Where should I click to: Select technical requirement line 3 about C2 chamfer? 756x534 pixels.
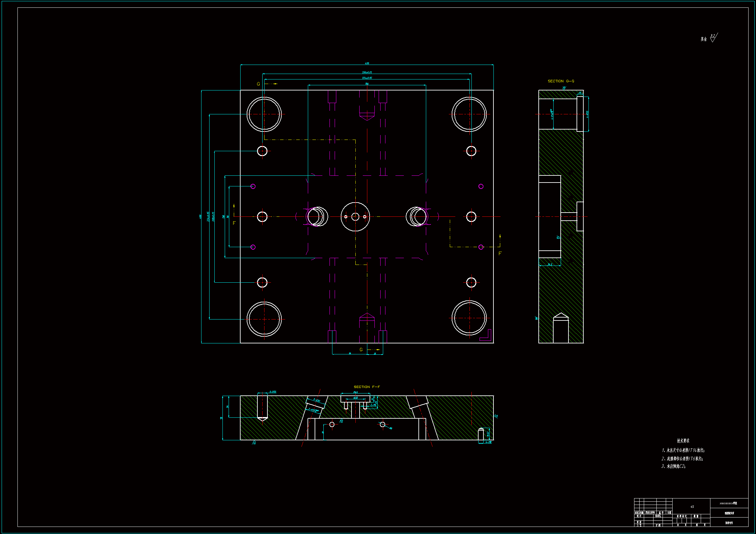[673, 466]
